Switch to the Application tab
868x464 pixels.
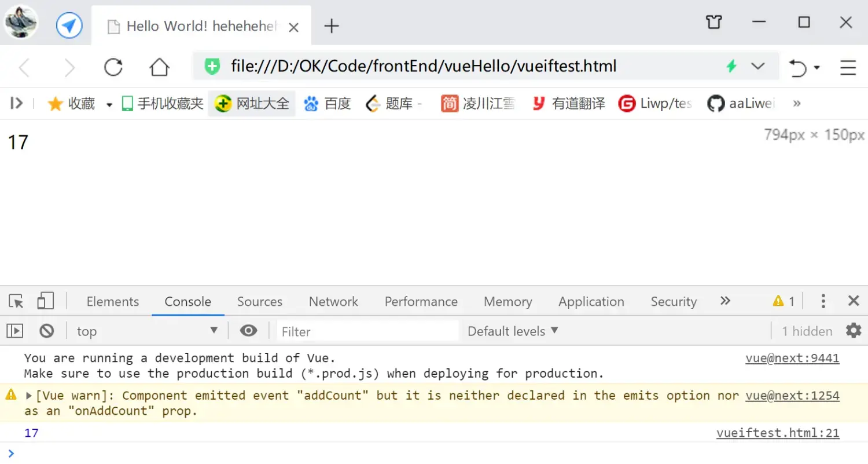point(591,301)
